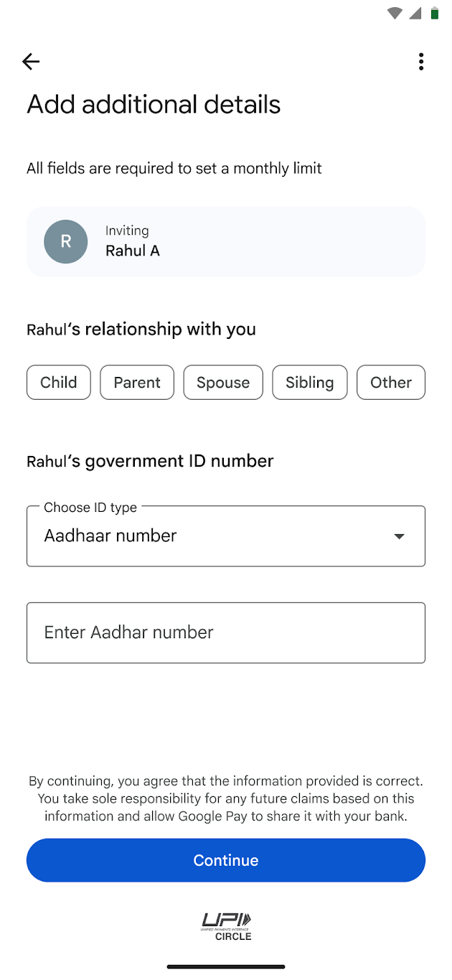
Task: Select Child as the relationship
Action: [58, 382]
